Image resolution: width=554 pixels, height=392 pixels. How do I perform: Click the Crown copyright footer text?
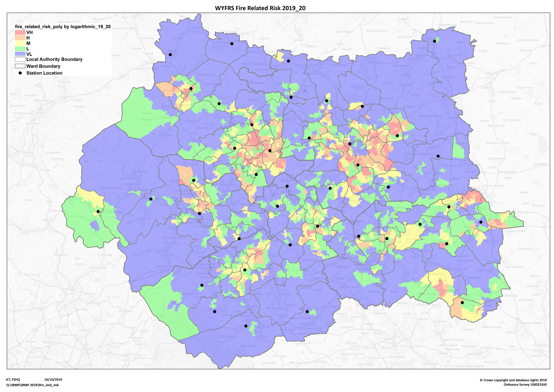513,380
